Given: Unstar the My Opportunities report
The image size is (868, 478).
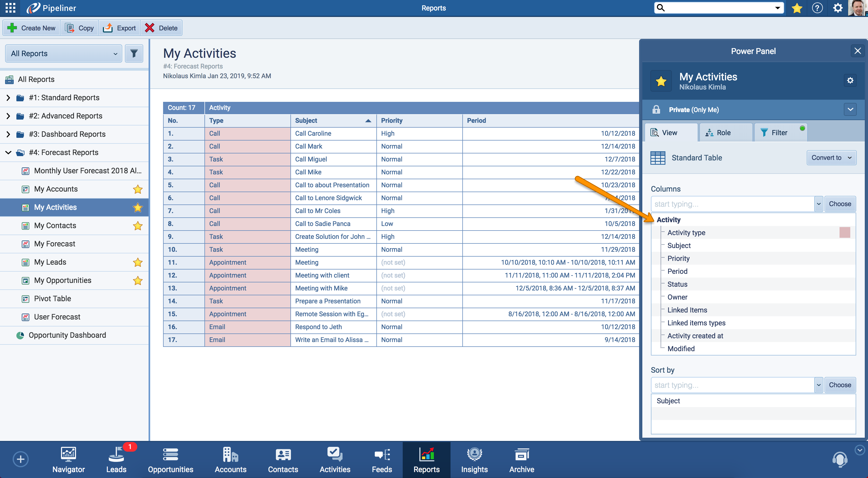Looking at the screenshot, I should tap(138, 281).
